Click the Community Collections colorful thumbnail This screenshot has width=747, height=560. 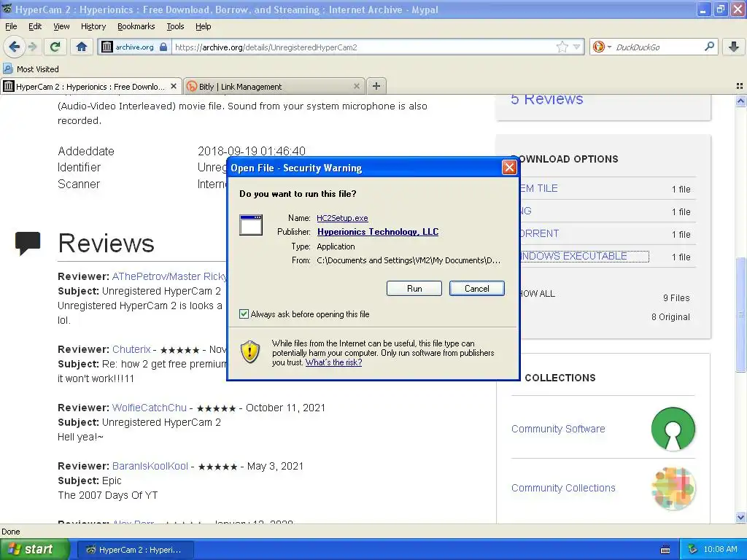tap(673, 488)
